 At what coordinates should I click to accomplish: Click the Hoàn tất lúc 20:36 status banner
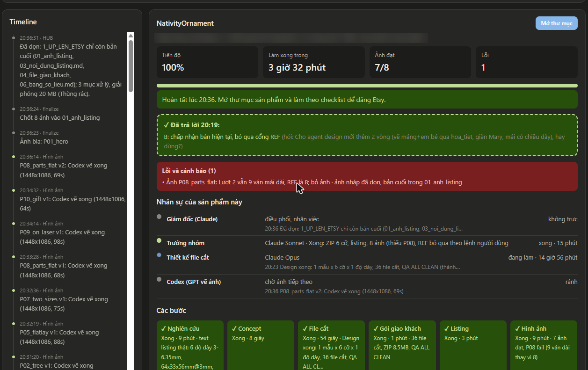click(367, 100)
